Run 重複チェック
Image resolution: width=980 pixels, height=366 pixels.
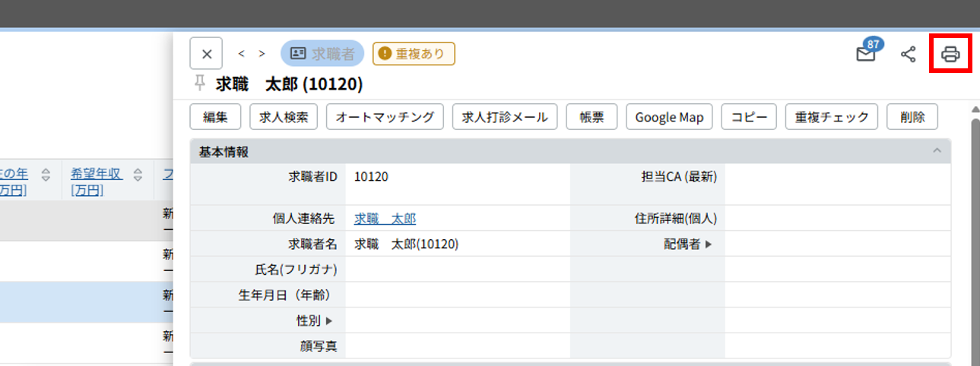tap(831, 117)
